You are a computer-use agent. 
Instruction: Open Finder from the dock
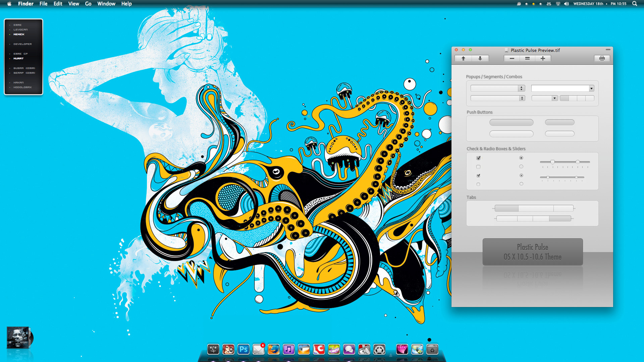(213, 350)
